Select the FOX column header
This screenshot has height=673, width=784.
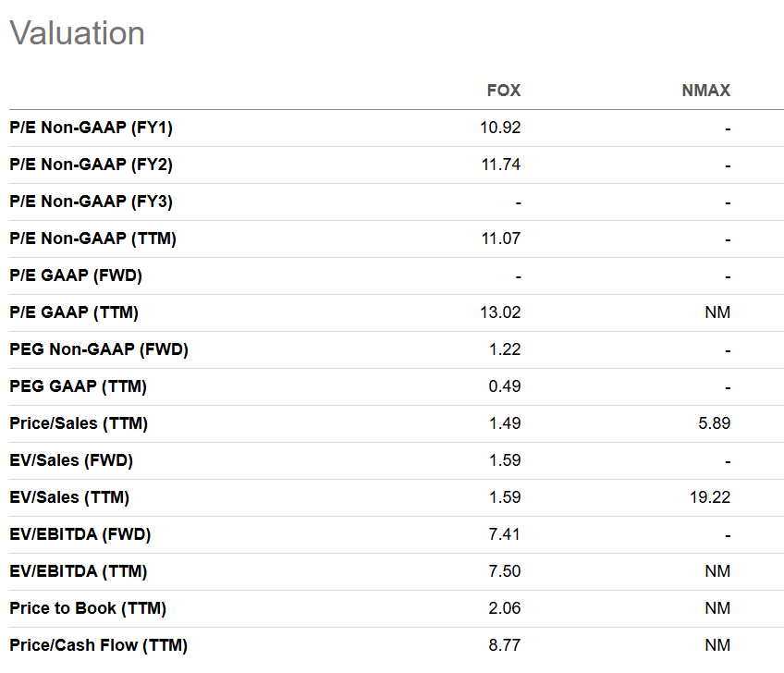(x=504, y=91)
